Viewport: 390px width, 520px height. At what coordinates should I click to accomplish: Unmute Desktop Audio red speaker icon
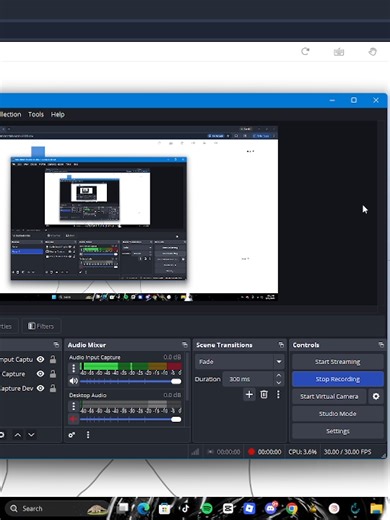click(73, 419)
